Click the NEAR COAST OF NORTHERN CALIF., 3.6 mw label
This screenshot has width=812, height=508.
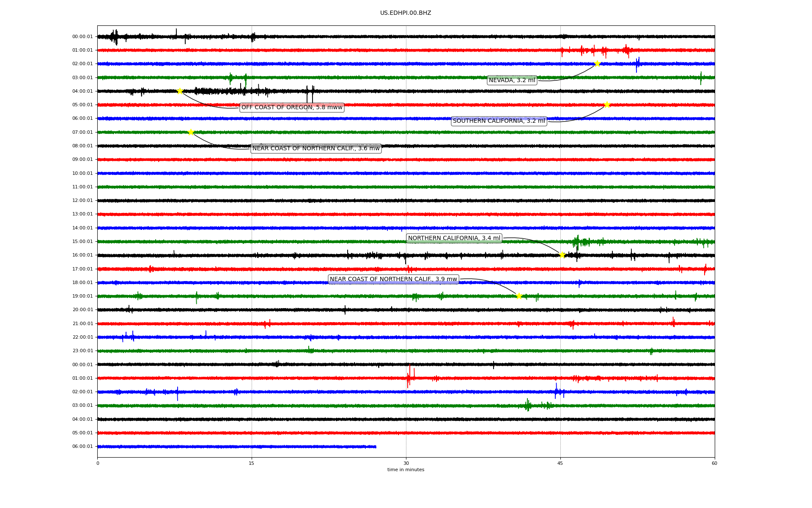pyautogui.click(x=316, y=149)
